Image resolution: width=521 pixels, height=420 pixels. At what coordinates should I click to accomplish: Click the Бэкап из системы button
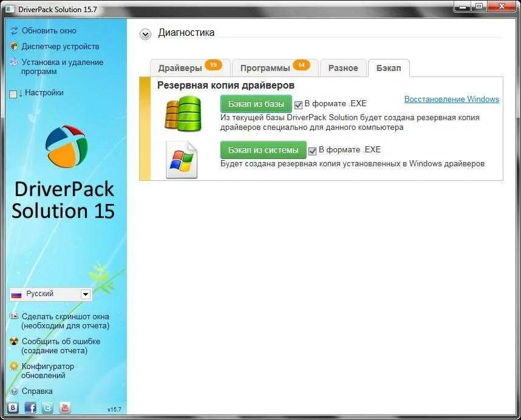[264, 150]
